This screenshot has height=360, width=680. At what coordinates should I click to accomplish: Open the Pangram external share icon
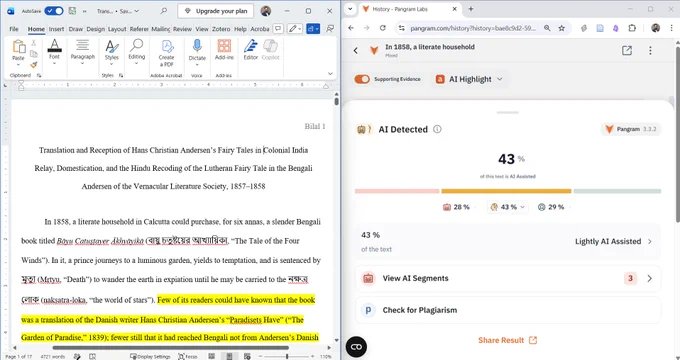click(627, 50)
